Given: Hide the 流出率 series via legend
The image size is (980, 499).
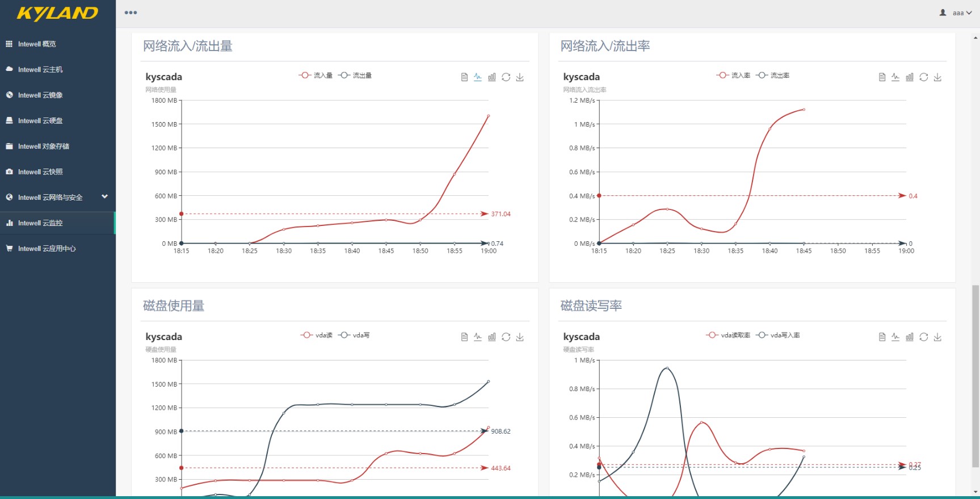Looking at the screenshot, I should pyautogui.click(x=773, y=76).
